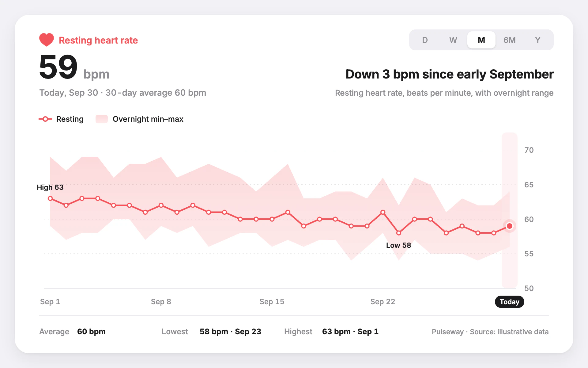The width and height of the screenshot is (588, 368).
Task: Click the 'High 63' chart annotation
Action: click(50, 187)
